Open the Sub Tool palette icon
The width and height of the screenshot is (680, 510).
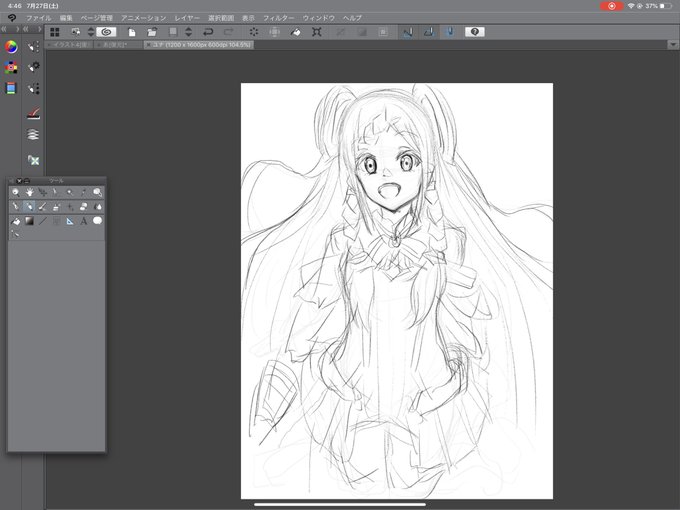coord(33,46)
